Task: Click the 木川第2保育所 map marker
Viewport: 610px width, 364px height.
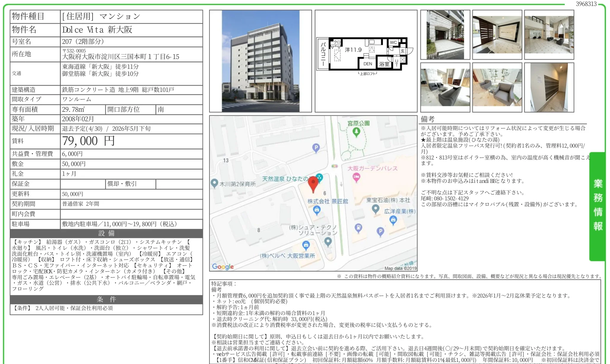Action: (214, 183)
